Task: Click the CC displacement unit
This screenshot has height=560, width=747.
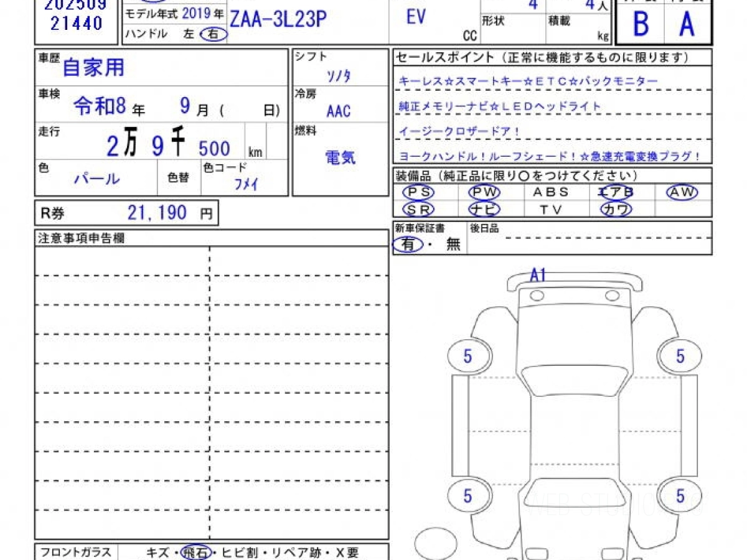Action: [x=470, y=36]
